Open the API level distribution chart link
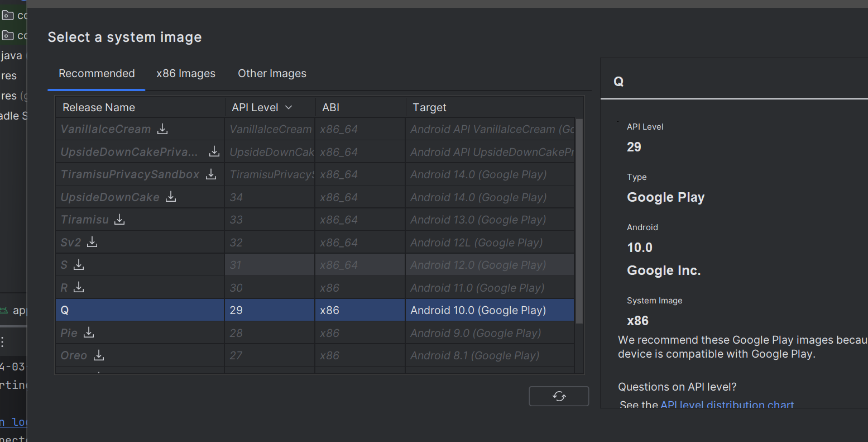Viewport: 868px width, 442px height. [727, 405]
